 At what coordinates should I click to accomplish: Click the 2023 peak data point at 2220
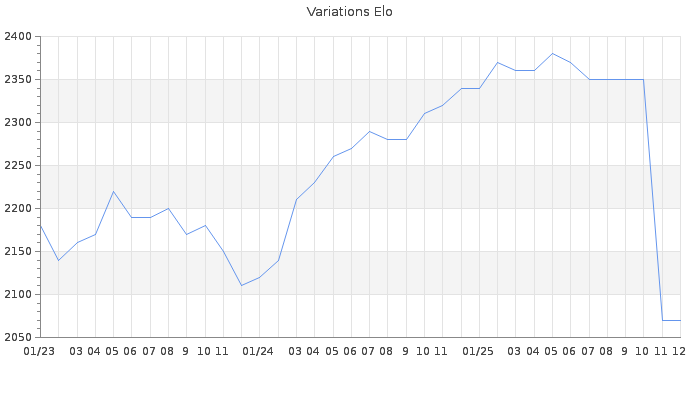113,191
